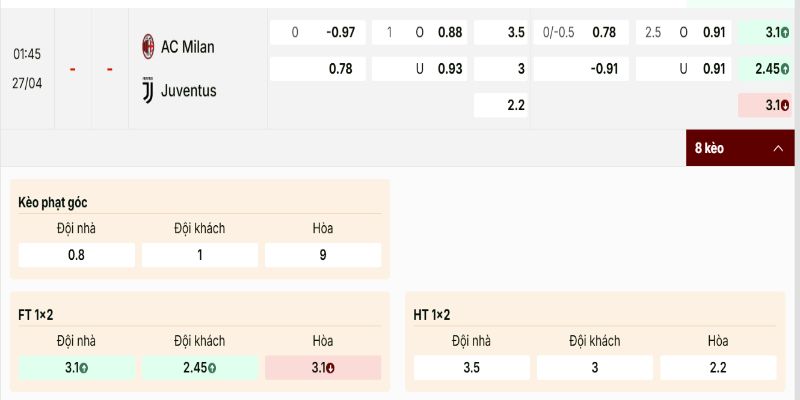Click the Under 0.93 odds in the Juventus row
This screenshot has height=400, width=800.
point(450,69)
